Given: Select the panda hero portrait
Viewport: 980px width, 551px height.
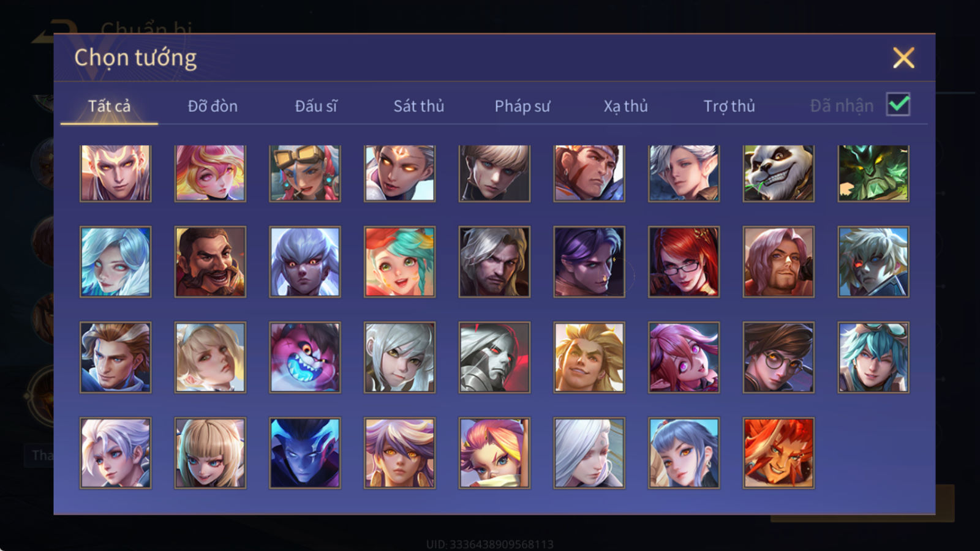Looking at the screenshot, I should point(778,173).
